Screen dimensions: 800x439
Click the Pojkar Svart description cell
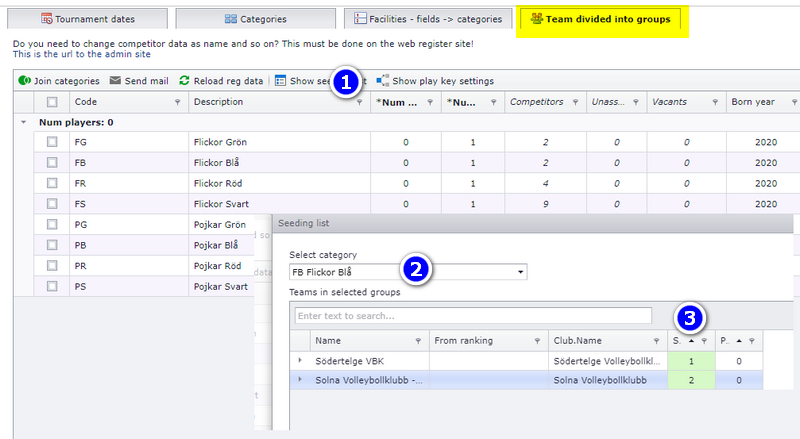click(220, 286)
